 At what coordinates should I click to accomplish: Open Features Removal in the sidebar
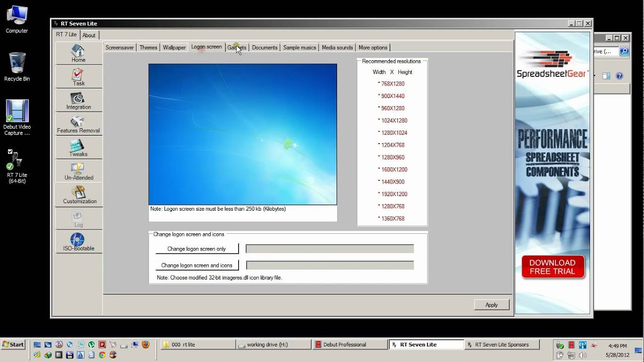point(78,124)
